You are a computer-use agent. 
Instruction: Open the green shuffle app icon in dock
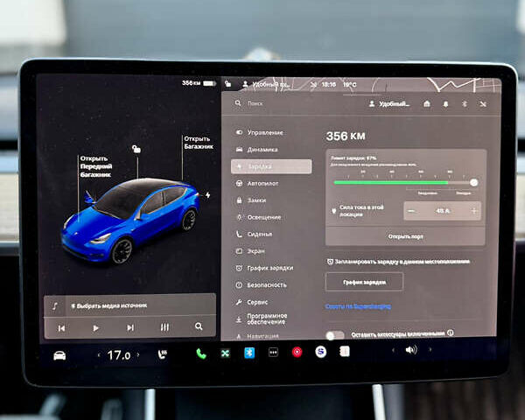226,353
